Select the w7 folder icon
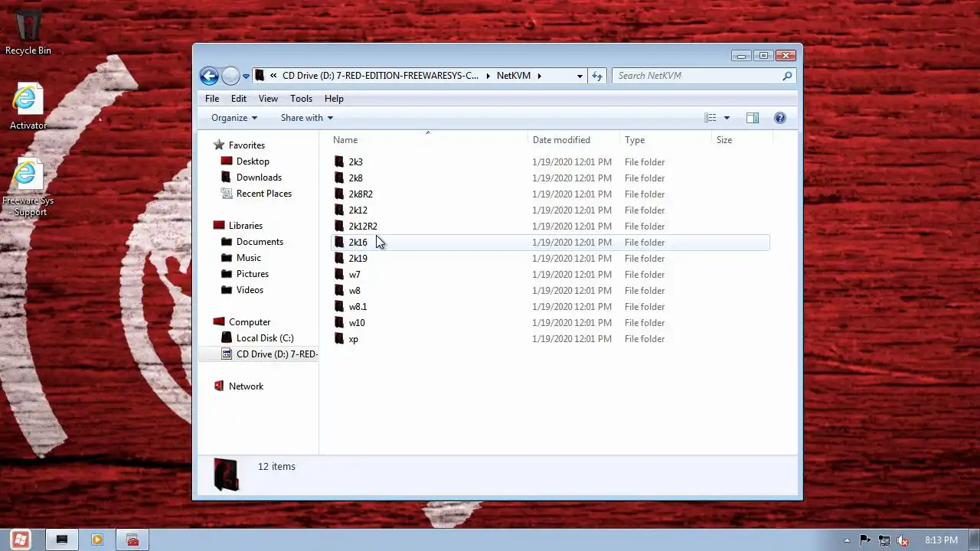The height and width of the screenshot is (551, 980). tap(339, 274)
